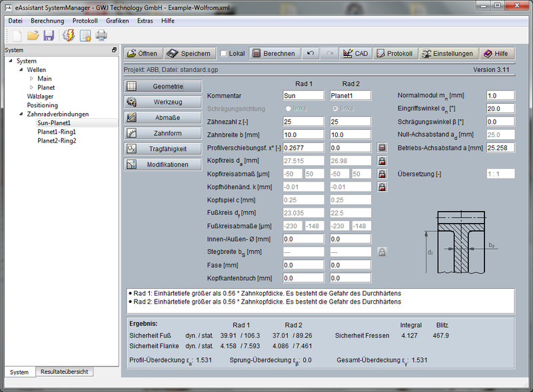533x392 pixels.
Task: Click the save disk icon in the toolbar
Action: point(49,35)
